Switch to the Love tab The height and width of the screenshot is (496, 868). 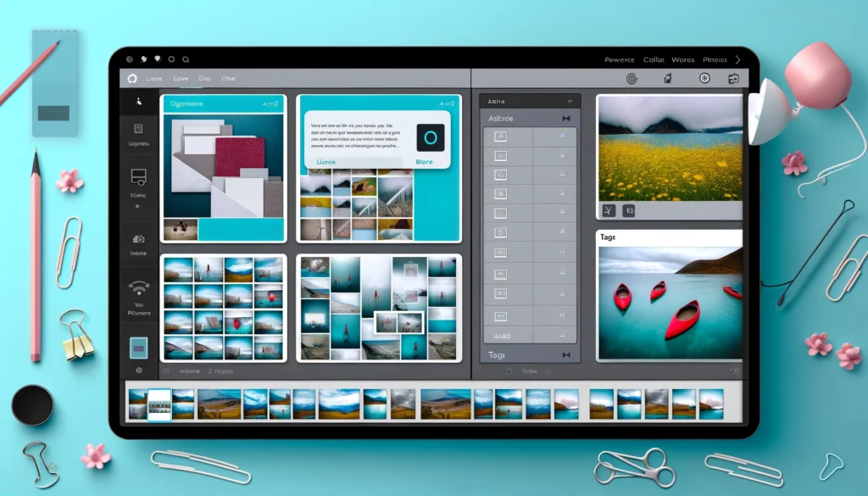pos(181,79)
